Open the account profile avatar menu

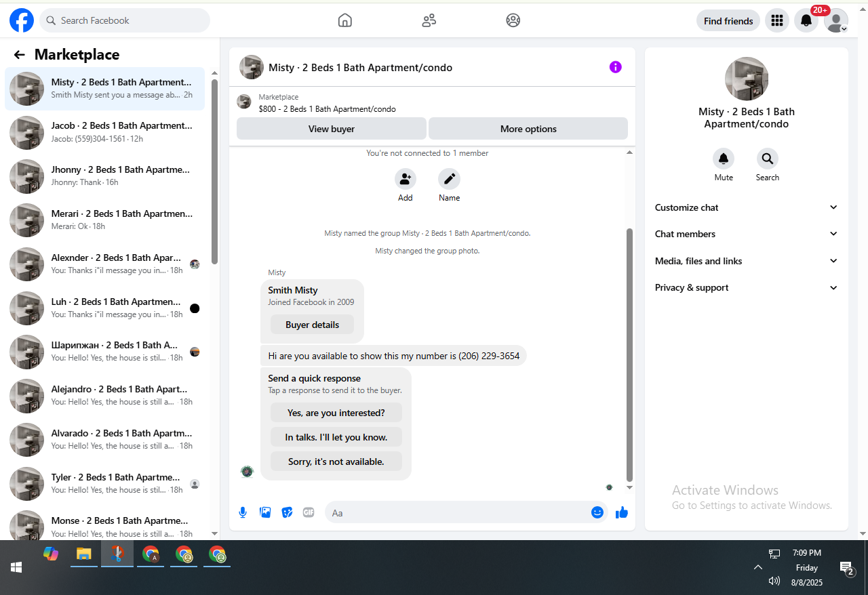click(836, 21)
